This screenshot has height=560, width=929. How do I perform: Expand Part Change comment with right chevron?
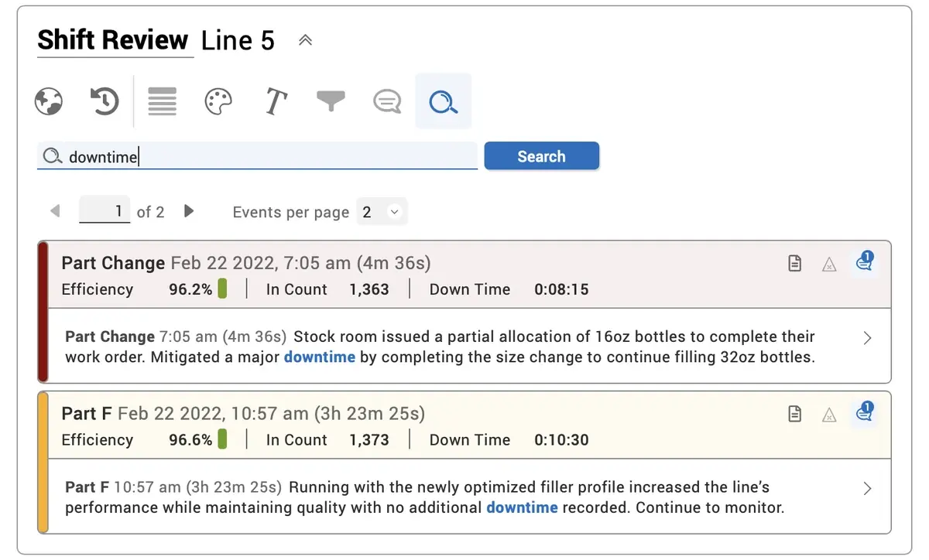tap(867, 338)
